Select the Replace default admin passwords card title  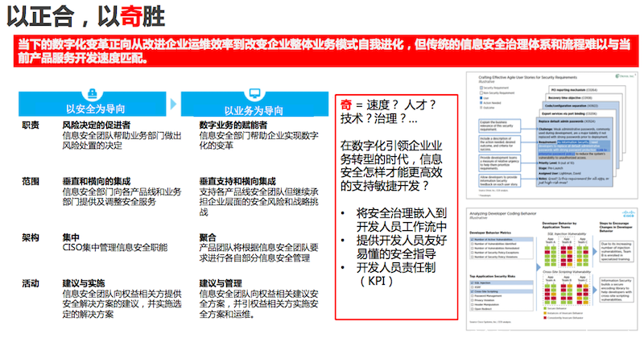(x=568, y=121)
